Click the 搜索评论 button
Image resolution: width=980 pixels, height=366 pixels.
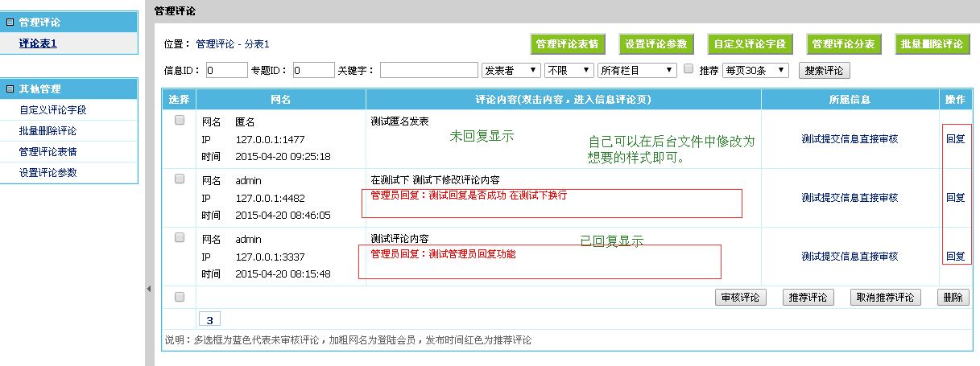[x=825, y=70]
